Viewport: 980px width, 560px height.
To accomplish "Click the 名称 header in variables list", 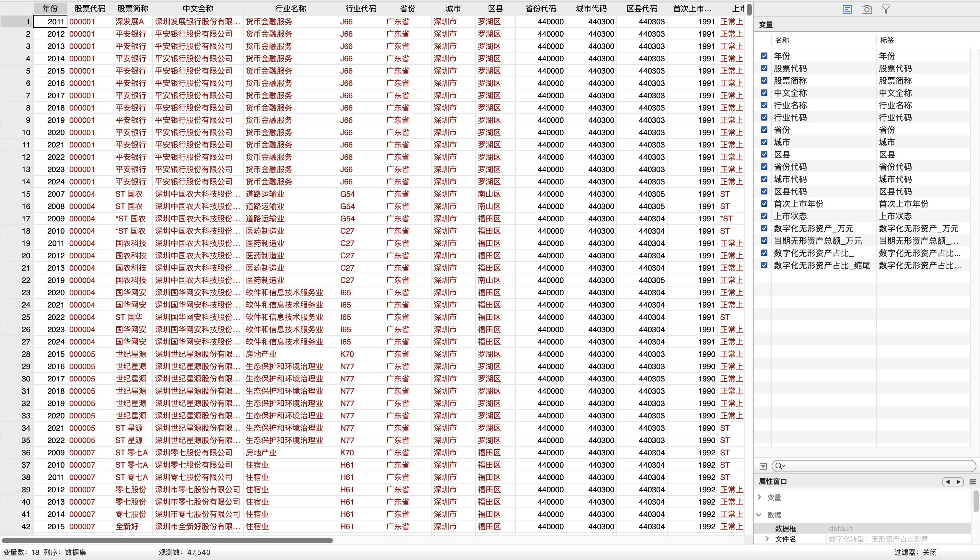I will tap(782, 40).
